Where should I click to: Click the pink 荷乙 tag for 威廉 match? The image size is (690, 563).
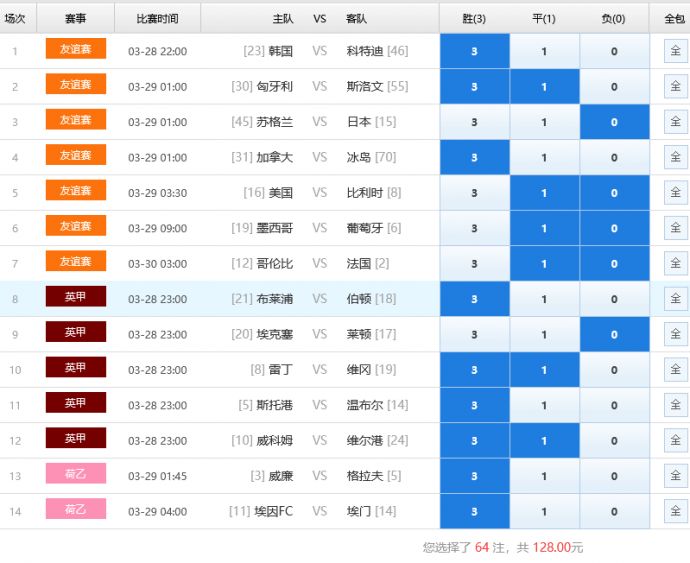(x=76, y=474)
